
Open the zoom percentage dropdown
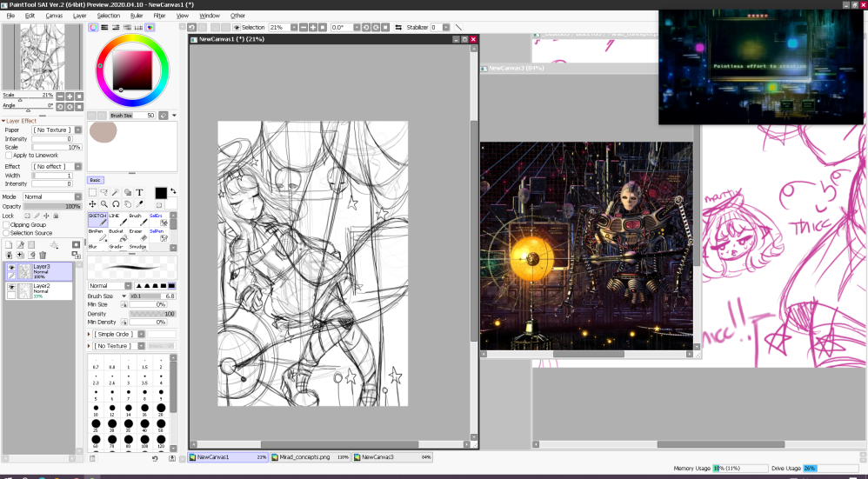pyautogui.click(x=294, y=27)
